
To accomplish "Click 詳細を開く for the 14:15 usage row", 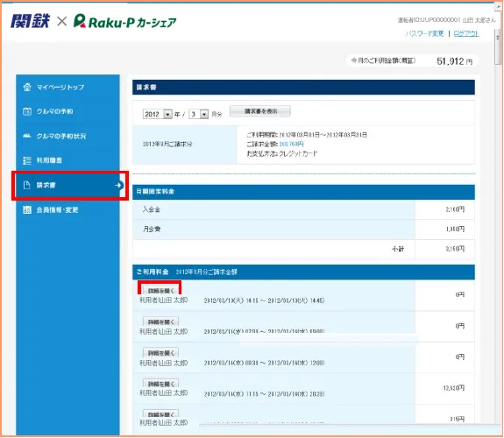I will [160, 291].
